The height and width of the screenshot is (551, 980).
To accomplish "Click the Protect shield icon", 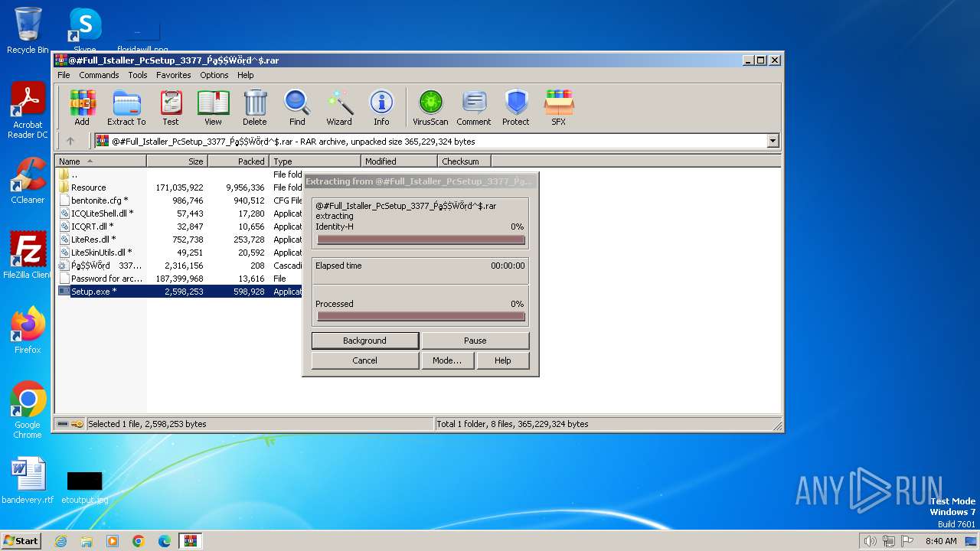I will (x=516, y=107).
